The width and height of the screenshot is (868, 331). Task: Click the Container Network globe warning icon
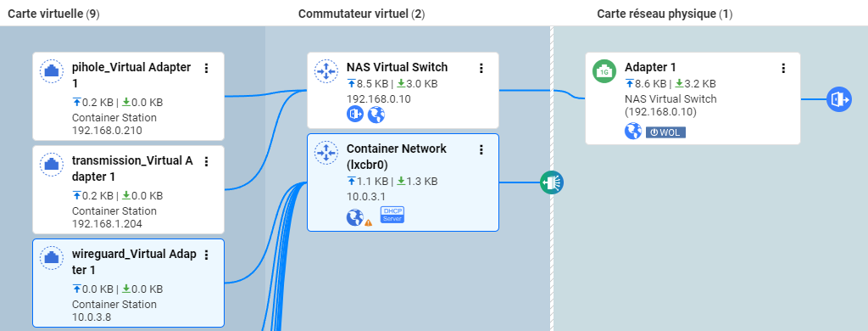click(x=359, y=217)
